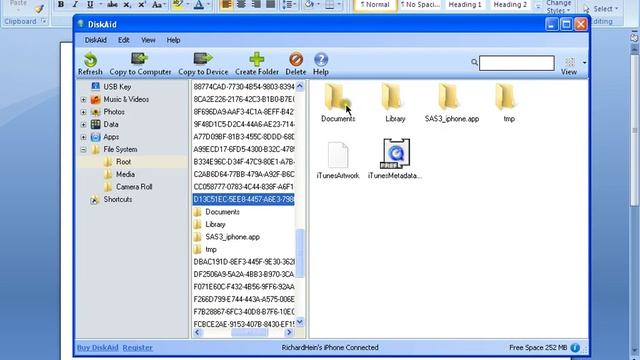Viewport: 640px width, 360px height.
Task: Click the middle list scroll up arrow
Action: pos(300,86)
